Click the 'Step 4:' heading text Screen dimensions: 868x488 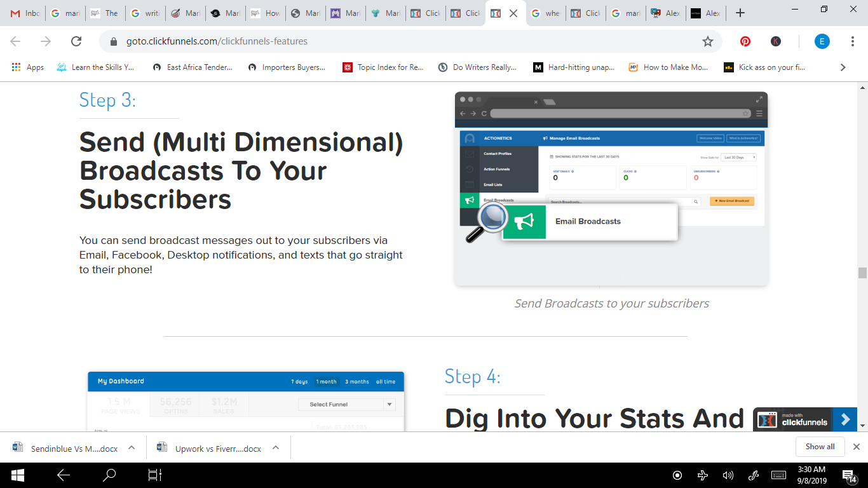point(473,377)
